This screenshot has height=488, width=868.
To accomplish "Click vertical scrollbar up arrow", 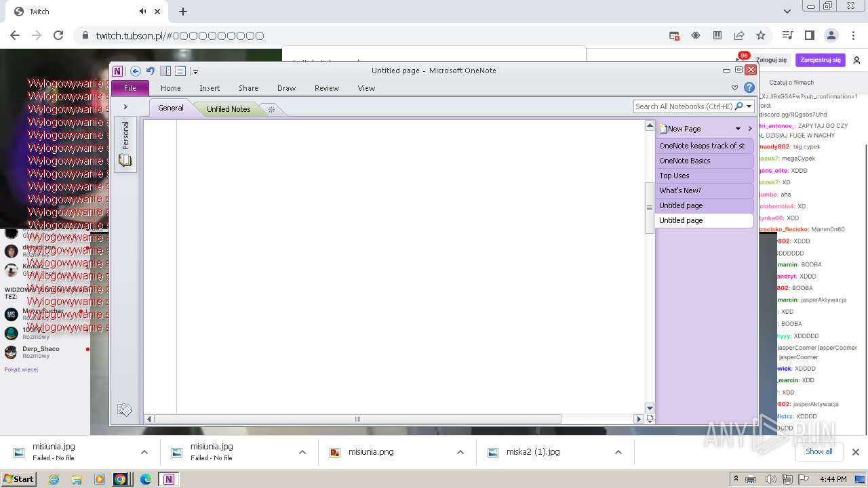I will [x=649, y=126].
